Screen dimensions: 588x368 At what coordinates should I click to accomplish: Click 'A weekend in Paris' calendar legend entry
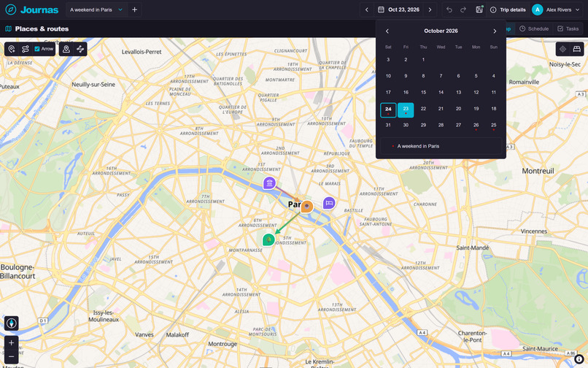pos(441,146)
